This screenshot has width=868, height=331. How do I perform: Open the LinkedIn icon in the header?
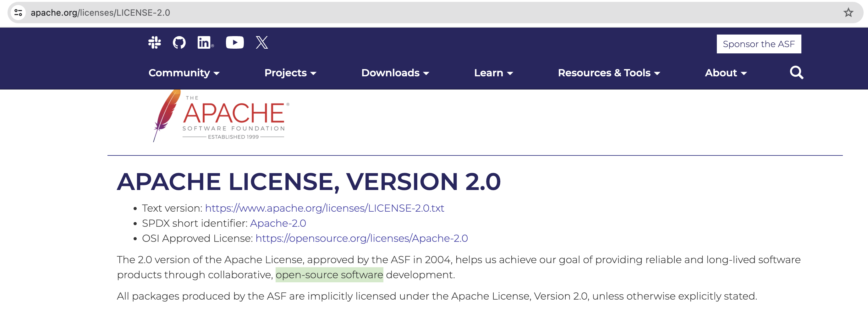(204, 42)
